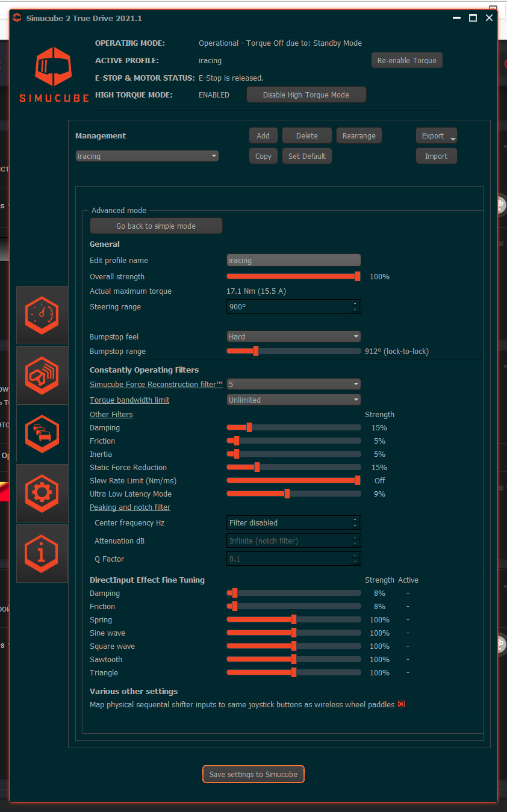507x812 pixels.
Task: Open the info sidebar icon
Action: [42, 553]
